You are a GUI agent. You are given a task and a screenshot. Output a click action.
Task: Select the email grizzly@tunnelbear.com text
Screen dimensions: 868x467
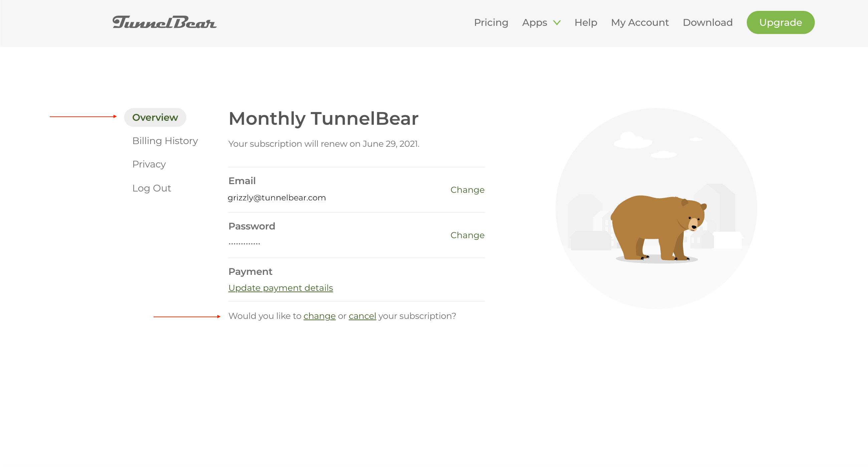pos(277,198)
